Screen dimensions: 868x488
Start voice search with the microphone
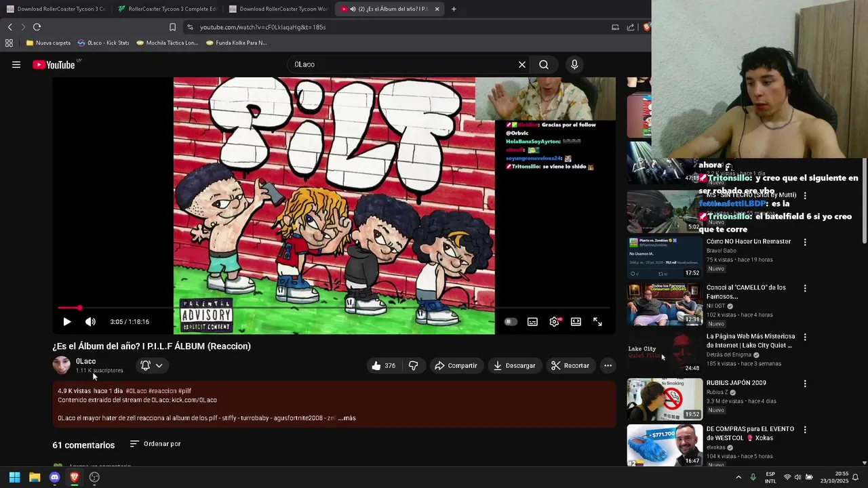pyautogui.click(x=574, y=64)
